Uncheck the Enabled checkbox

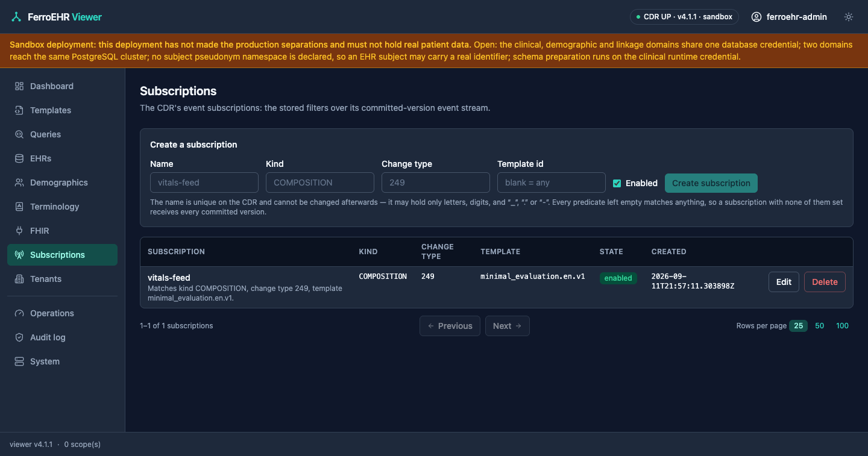617,183
